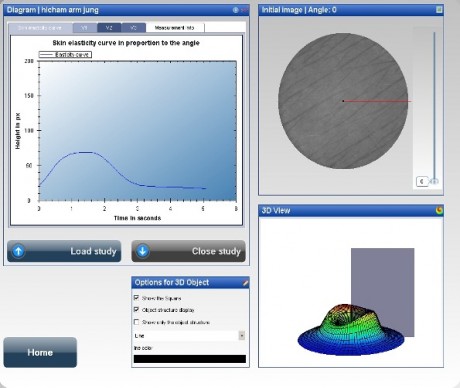The image size is (460, 388).
Task: Switch to the Measurement info tab
Action: point(175,28)
